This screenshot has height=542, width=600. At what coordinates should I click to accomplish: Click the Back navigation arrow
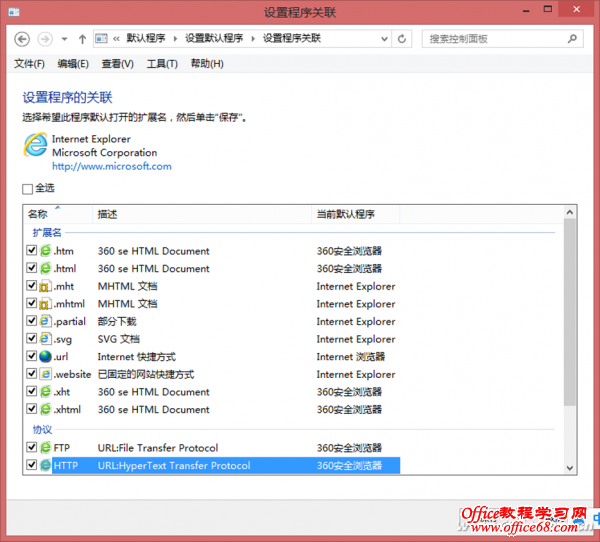tap(22, 39)
